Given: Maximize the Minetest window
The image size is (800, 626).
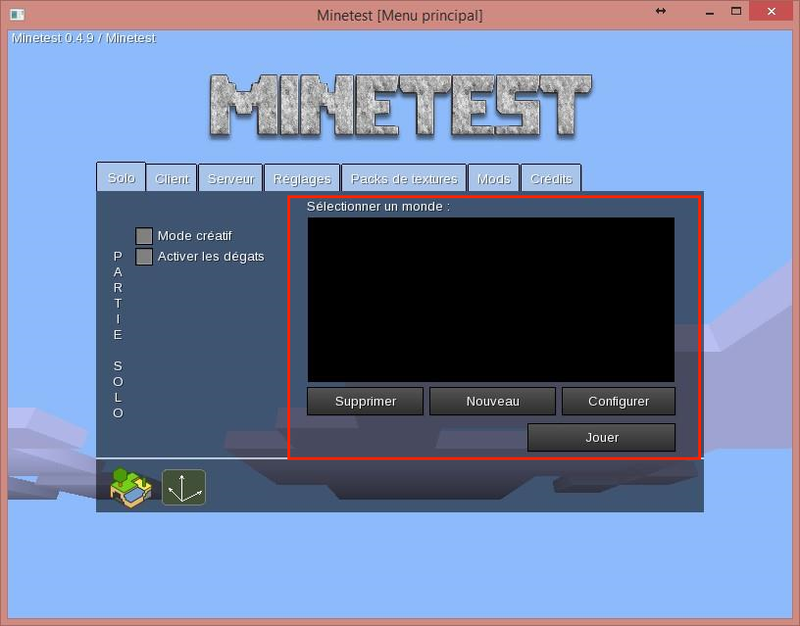Looking at the screenshot, I should click(x=736, y=12).
